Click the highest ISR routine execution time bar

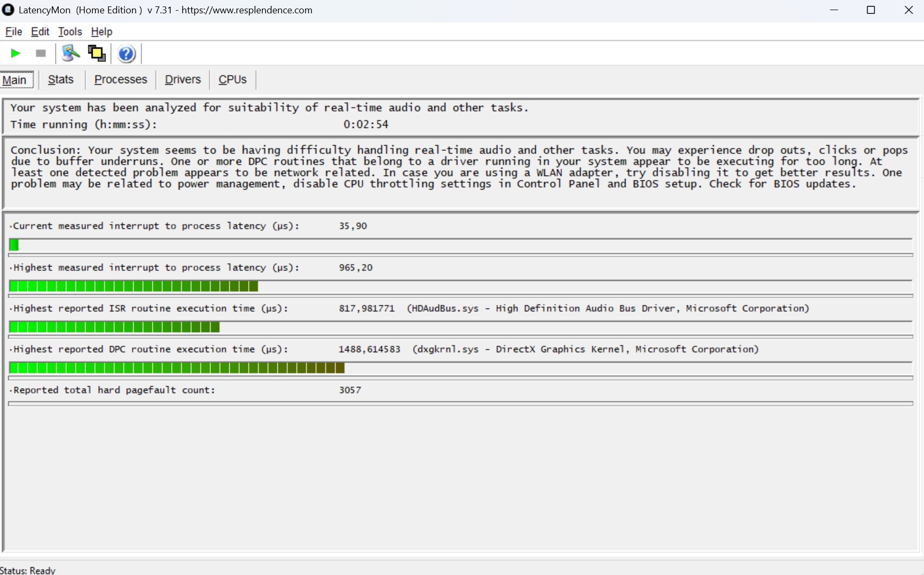(x=461, y=327)
